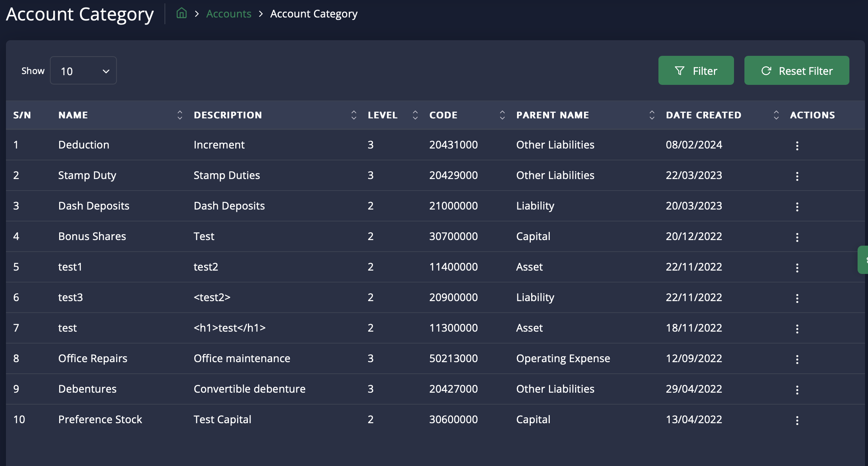Sort by Date Created column arrows

point(776,115)
